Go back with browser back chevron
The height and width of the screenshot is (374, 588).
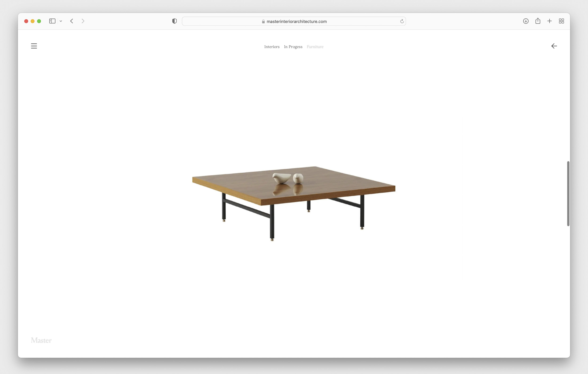pos(72,21)
